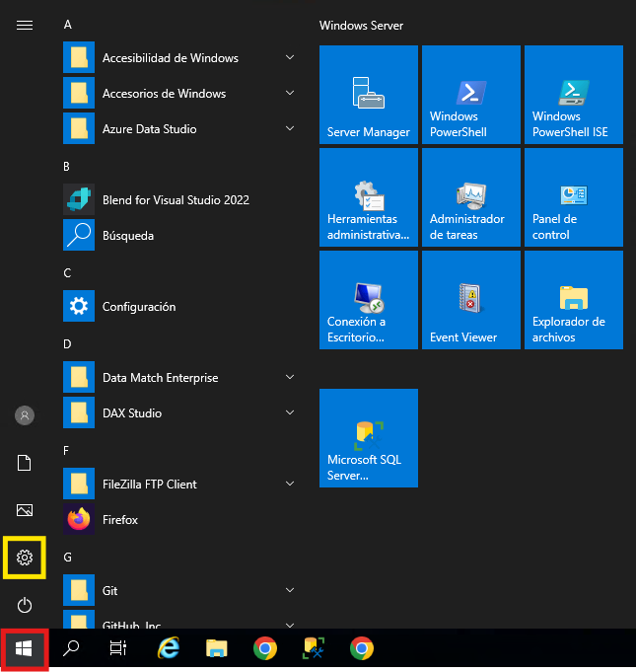The height and width of the screenshot is (672, 636).
Task: Expand the Git folder chevron
Action: tap(290, 590)
